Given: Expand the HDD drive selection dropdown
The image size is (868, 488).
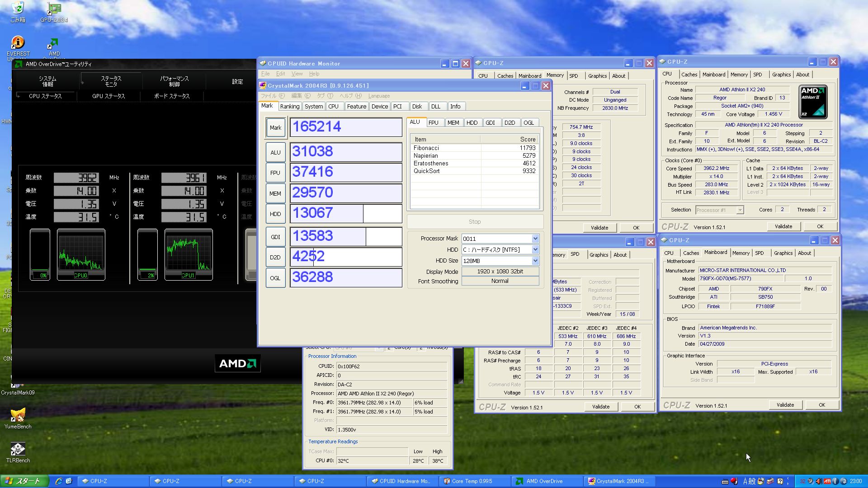Looking at the screenshot, I should 535,249.
